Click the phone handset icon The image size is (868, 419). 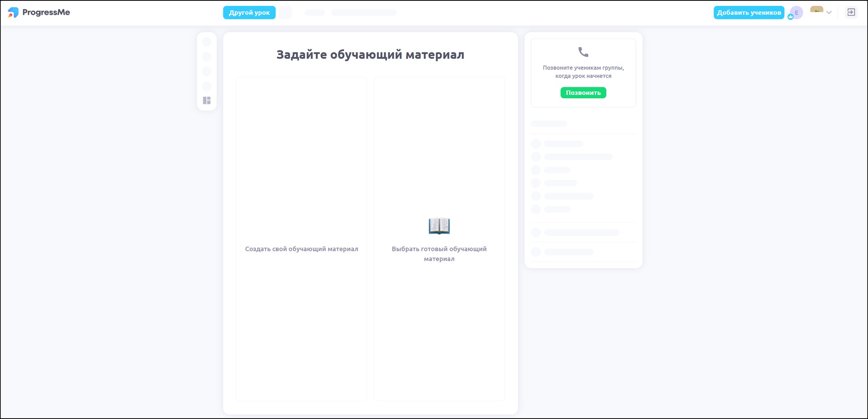[583, 52]
